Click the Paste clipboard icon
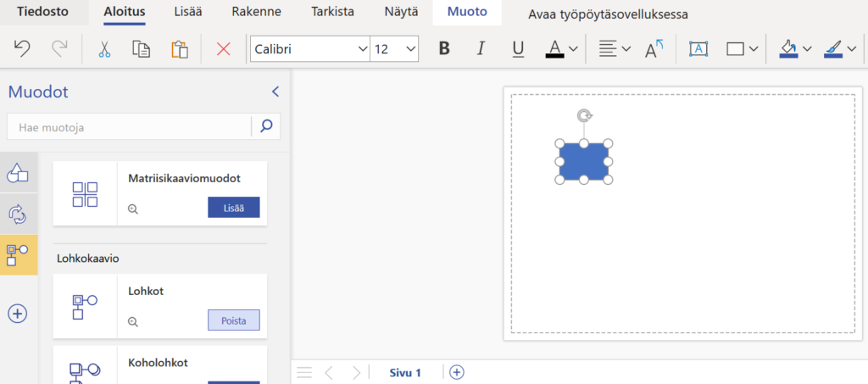This screenshot has width=868, height=384. coord(179,49)
